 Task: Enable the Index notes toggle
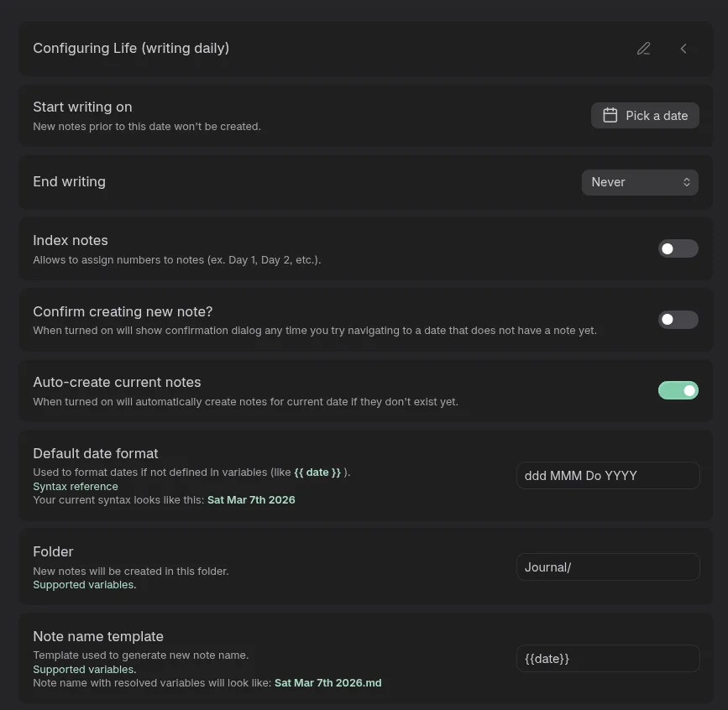[678, 248]
